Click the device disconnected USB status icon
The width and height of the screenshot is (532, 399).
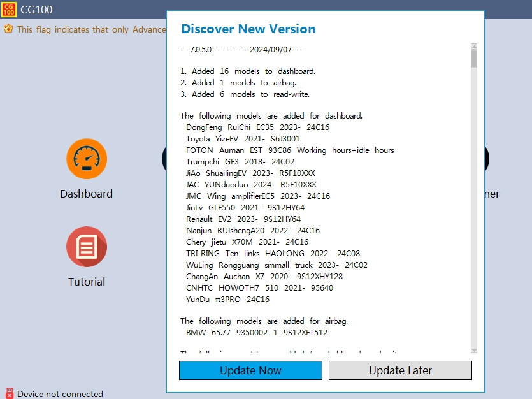(x=9, y=393)
